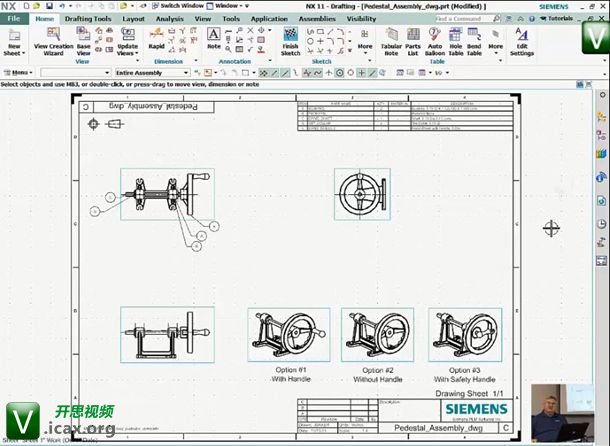
Task: Expand the Dimension group options arrow
Action: (x=196, y=61)
